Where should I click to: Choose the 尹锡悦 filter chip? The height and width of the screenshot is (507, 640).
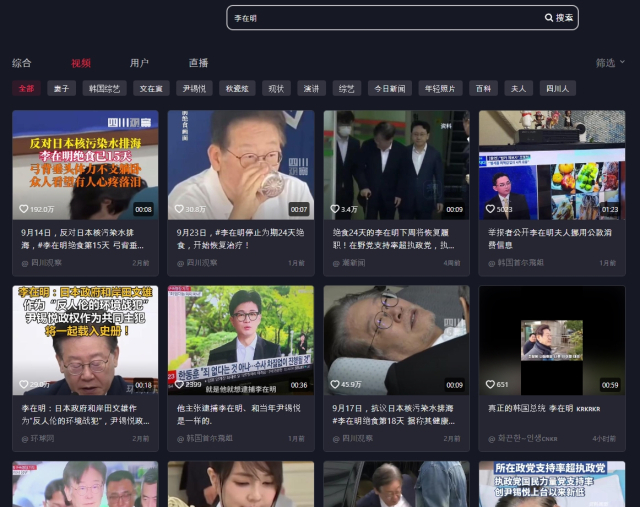(194, 88)
